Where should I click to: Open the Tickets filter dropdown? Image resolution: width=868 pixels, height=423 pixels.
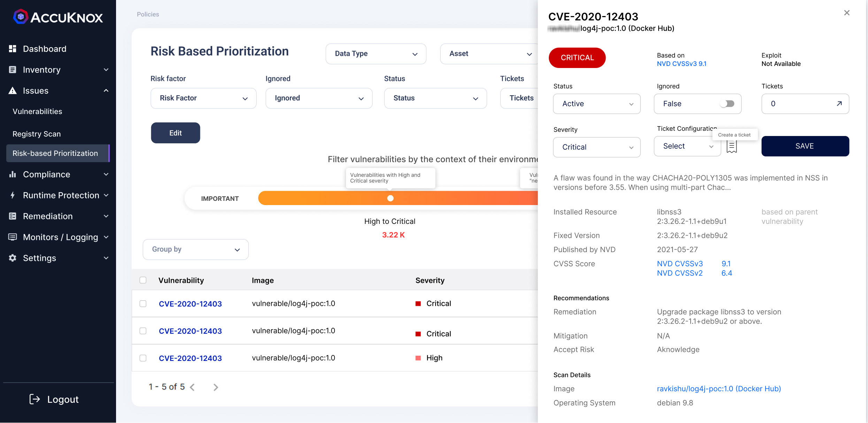[519, 98]
